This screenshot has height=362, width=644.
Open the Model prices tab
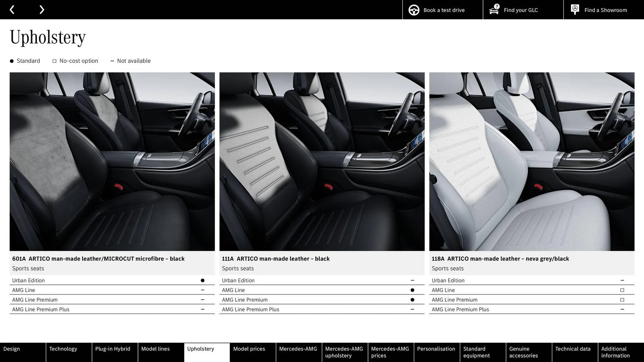pos(249,349)
